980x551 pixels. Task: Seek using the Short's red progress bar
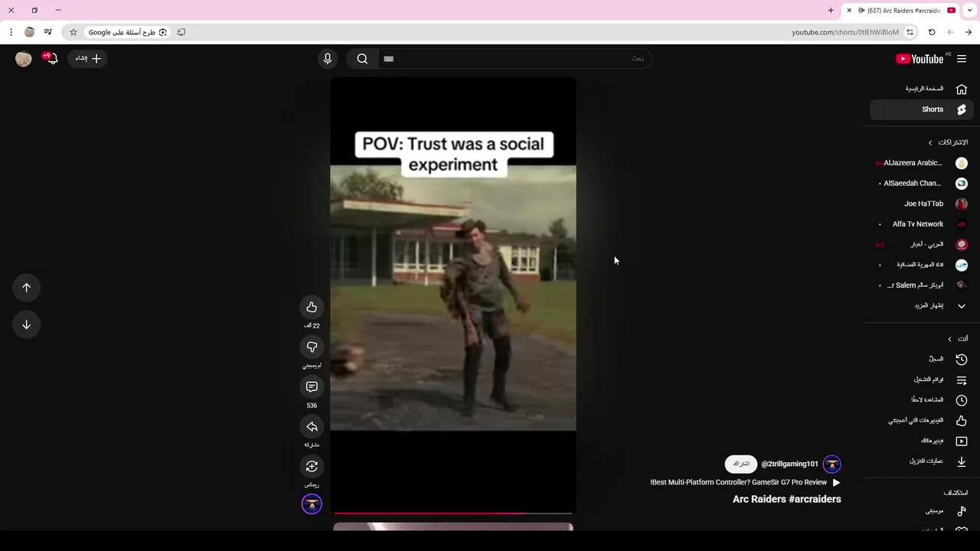click(452, 514)
